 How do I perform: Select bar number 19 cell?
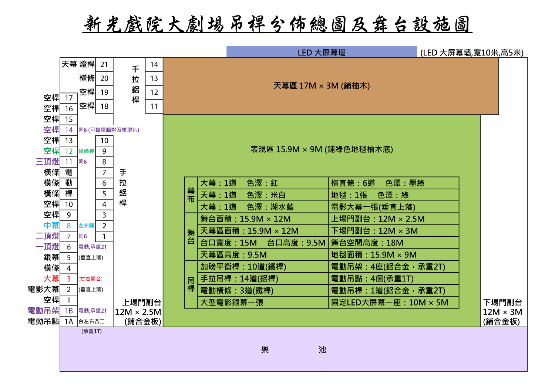pos(104,92)
